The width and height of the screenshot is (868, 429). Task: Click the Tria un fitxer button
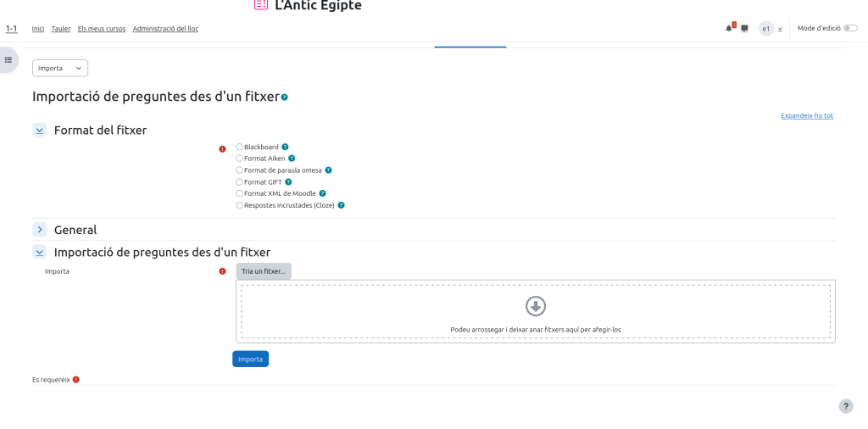(x=264, y=271)
